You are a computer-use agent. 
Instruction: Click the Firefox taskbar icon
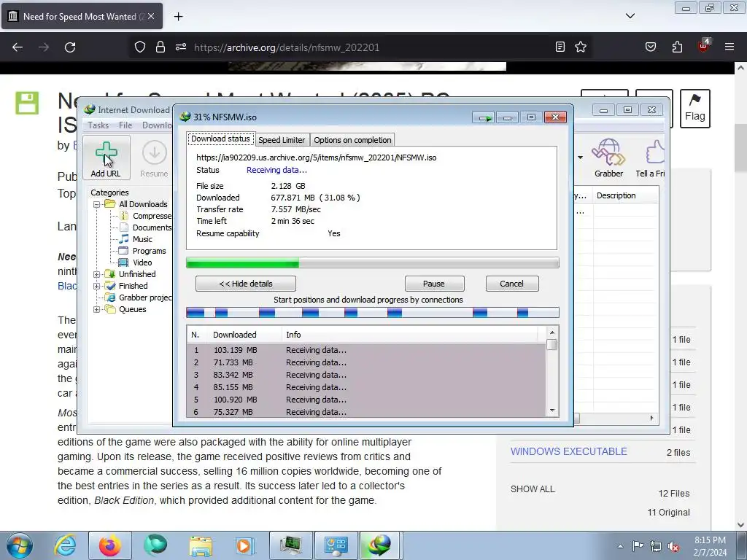[x=109, y=545]
